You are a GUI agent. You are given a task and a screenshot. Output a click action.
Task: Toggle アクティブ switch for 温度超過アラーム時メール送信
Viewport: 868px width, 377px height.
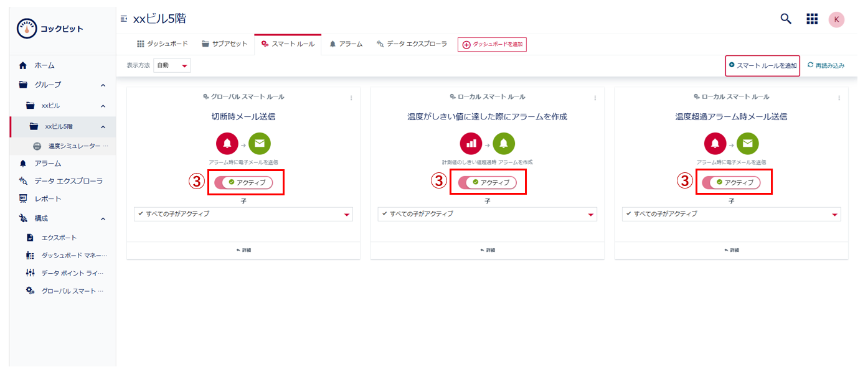[732, 182]
